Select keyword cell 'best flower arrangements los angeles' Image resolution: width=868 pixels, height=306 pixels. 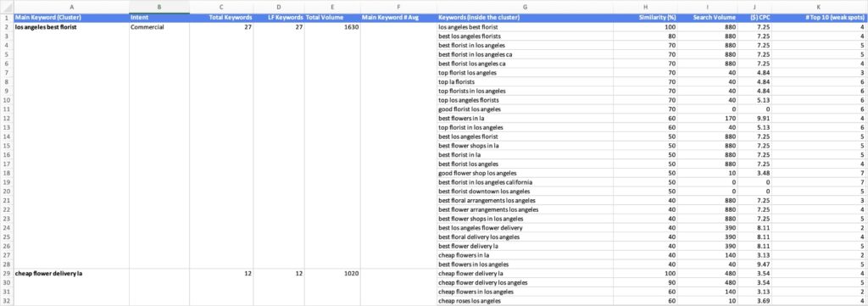pyautogui.click(x=524, y=209)
